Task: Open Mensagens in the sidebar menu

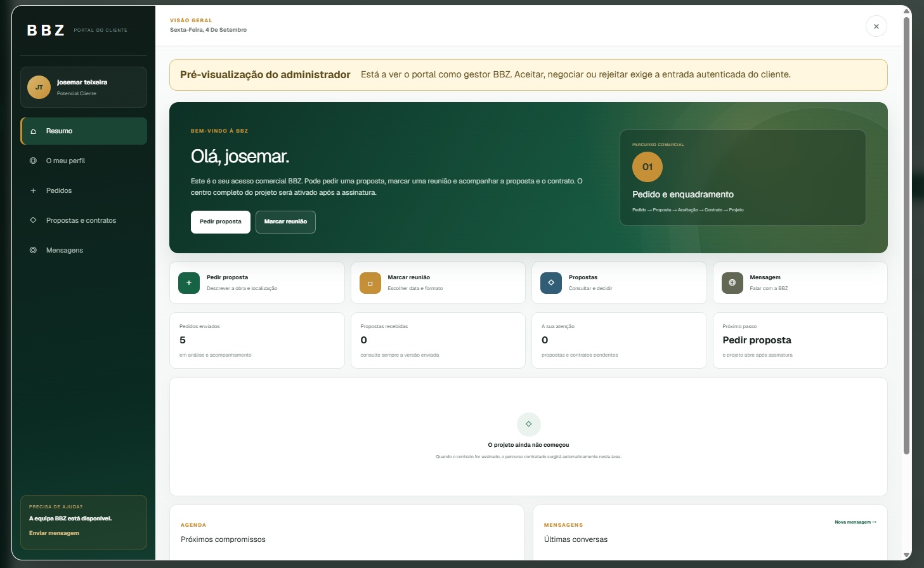Action: click(x=84, y=251)
